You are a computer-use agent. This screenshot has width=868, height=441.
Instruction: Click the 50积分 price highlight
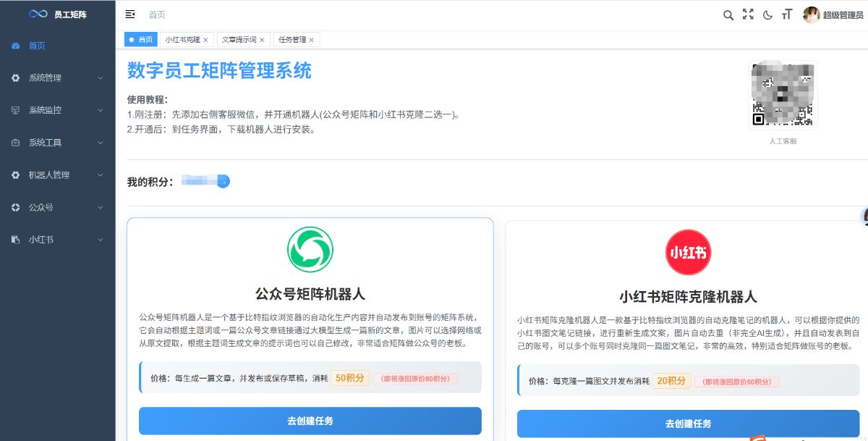click(349, 377)
